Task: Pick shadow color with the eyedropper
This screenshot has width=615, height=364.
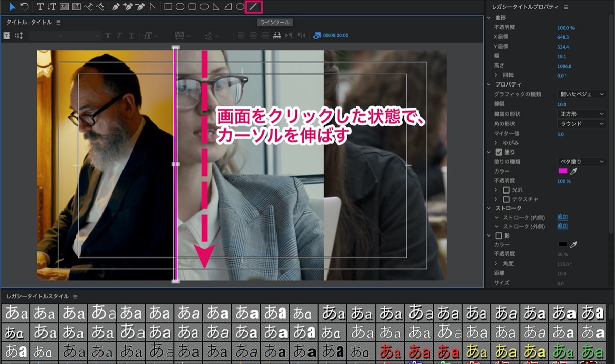Action: click(574, 245)
